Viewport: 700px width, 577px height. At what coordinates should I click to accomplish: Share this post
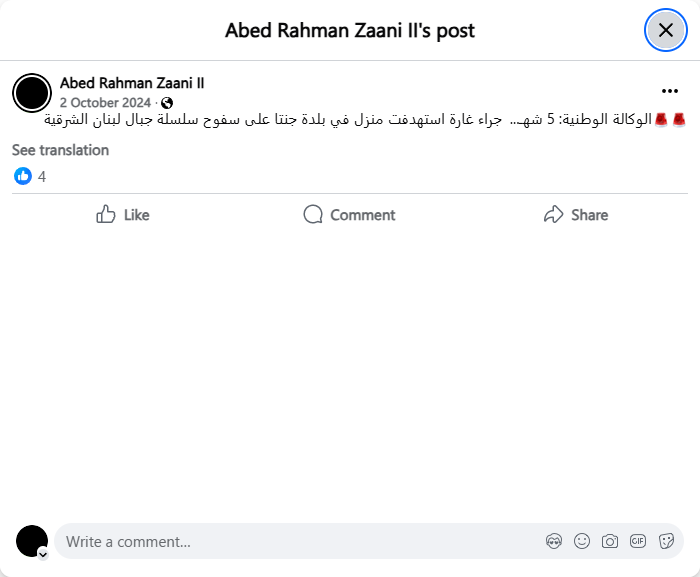pos(575,215)
